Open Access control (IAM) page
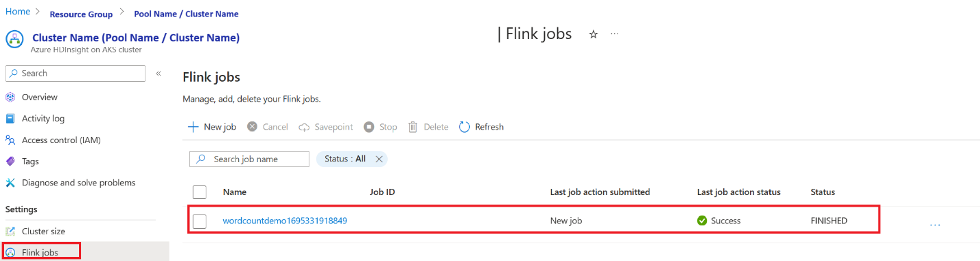The image size is (980, 261). 61,140
